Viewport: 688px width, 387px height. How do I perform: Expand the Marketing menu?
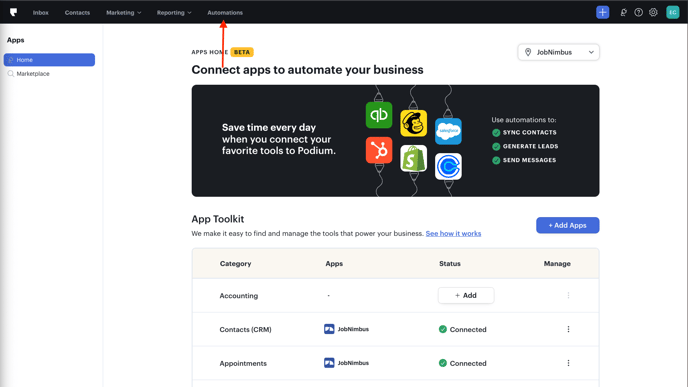123,13
